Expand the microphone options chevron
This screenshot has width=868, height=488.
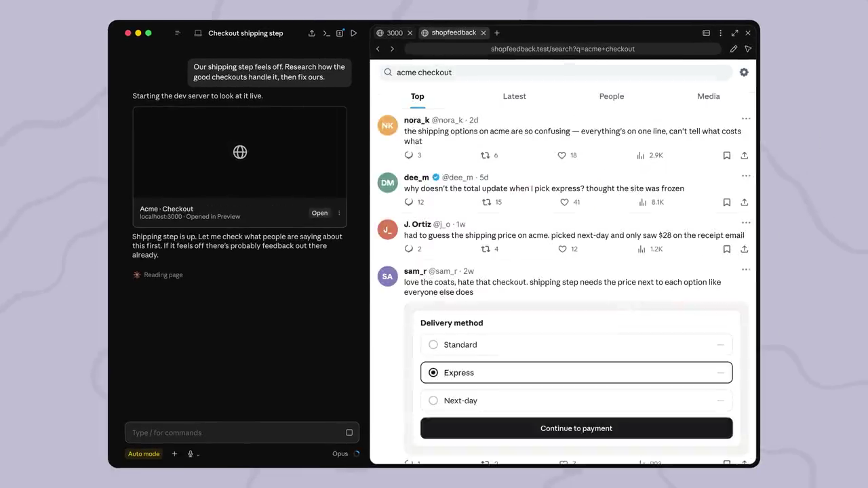point(198,455)
